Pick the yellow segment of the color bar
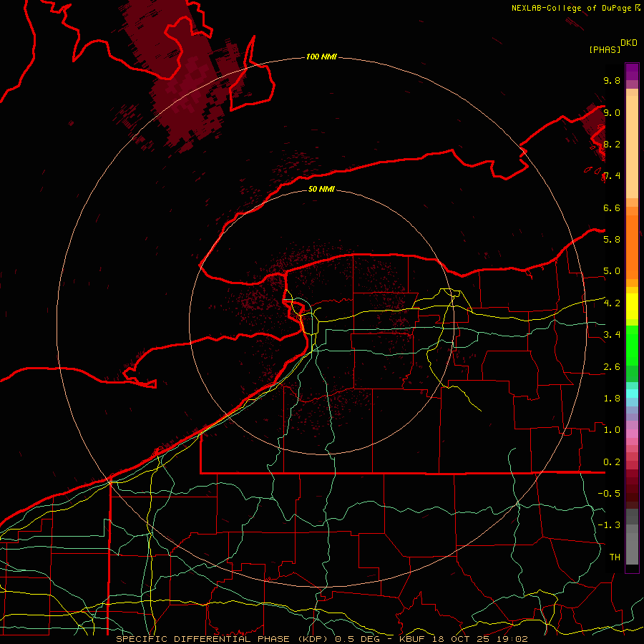The height and width of the screenshot is (644, 644). [632, 306]
